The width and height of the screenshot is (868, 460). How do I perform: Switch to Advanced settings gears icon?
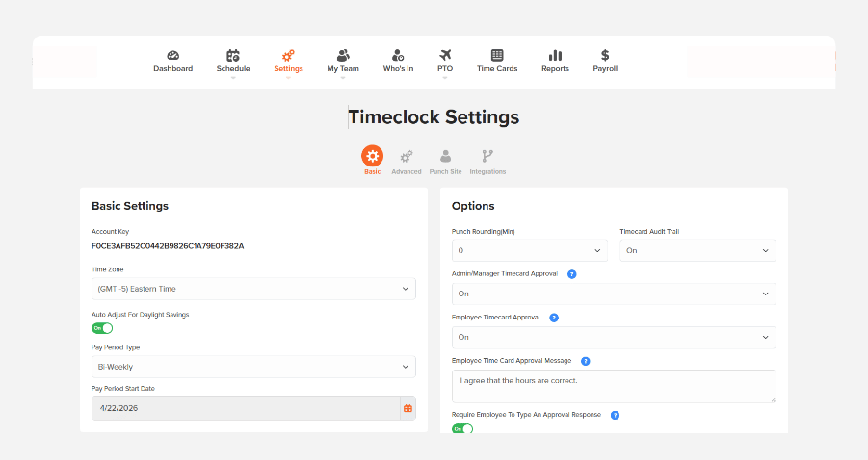point(407,157)
